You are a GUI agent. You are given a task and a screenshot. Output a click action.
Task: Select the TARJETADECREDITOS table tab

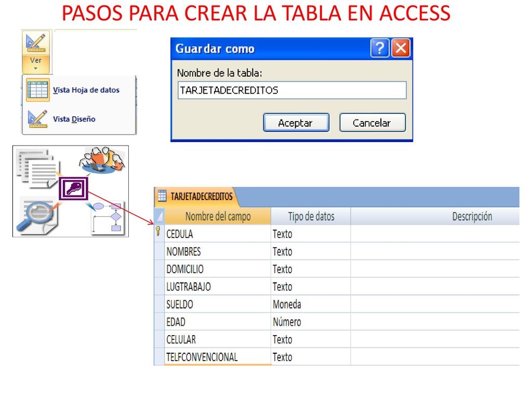pos(196,196)
